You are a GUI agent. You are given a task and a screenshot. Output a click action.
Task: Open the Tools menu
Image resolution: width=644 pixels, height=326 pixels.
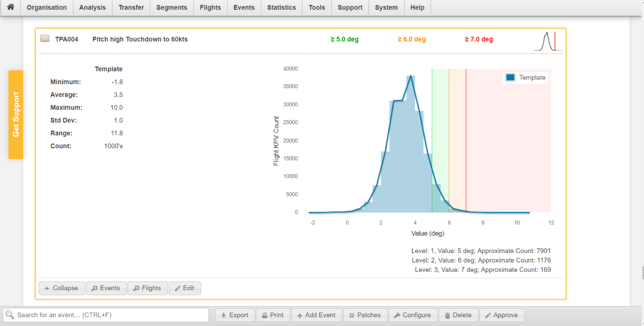click(x=317, y=8)
